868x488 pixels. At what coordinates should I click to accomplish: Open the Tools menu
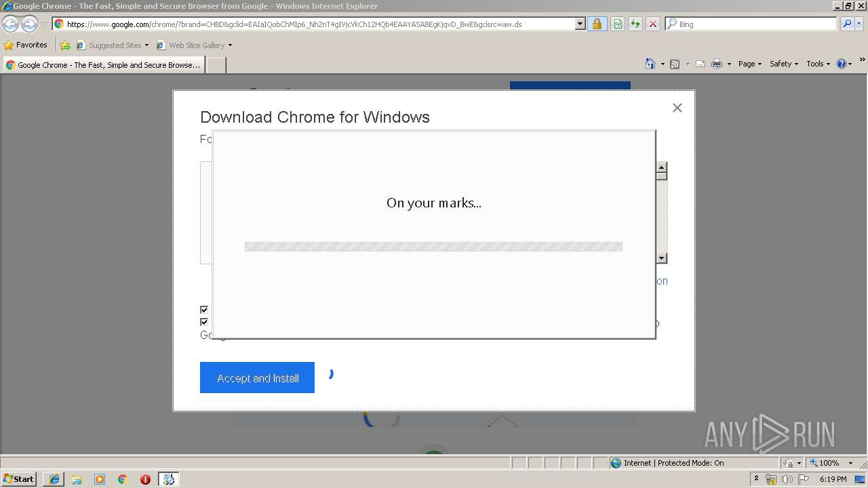click(818, 64)
